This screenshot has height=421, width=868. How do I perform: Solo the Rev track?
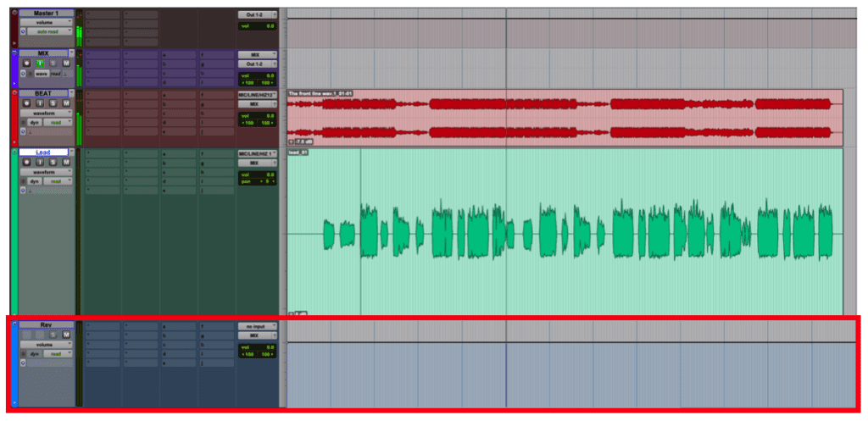53,335
